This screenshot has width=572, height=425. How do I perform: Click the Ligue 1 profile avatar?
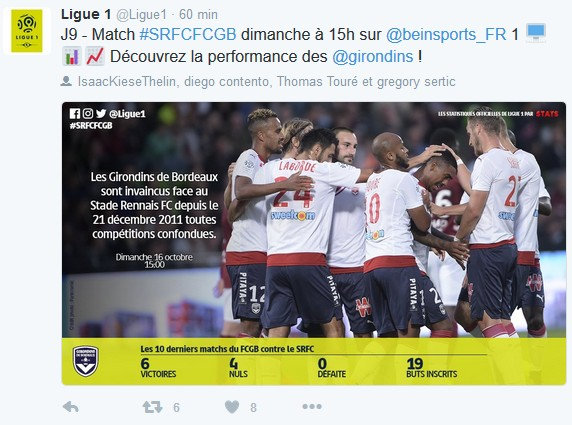click(27, 31)
